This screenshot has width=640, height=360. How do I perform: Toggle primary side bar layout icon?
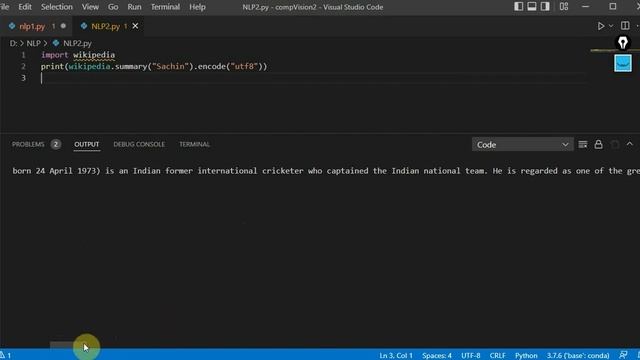519,7
